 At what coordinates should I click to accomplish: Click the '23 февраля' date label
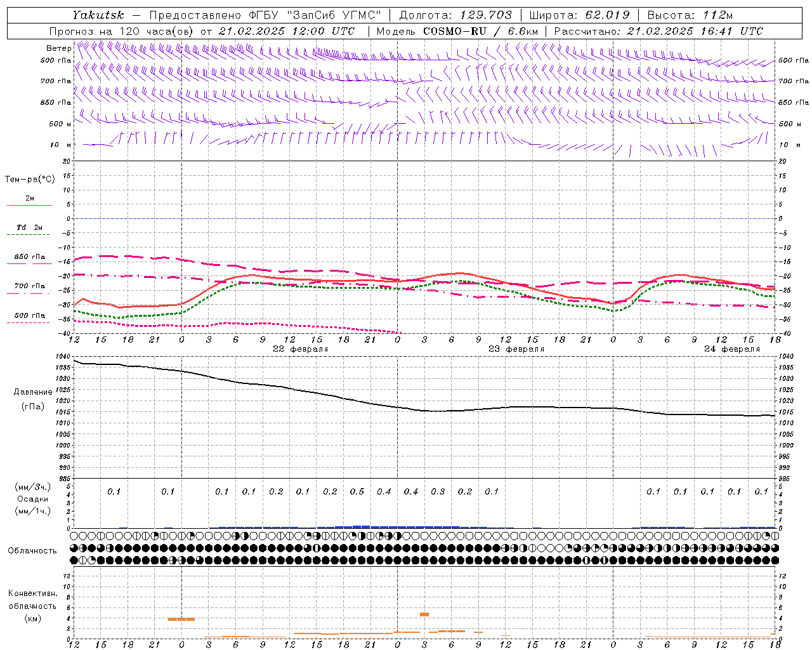[516, 349]
